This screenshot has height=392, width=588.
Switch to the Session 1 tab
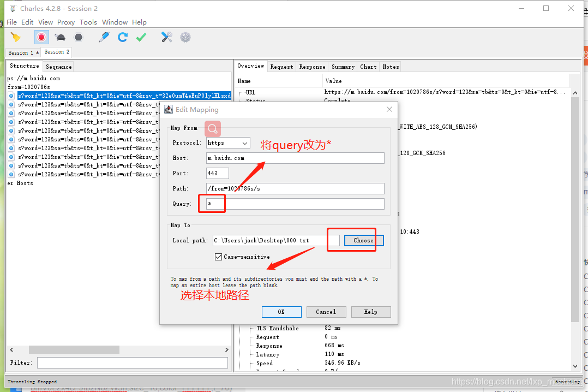23,52
